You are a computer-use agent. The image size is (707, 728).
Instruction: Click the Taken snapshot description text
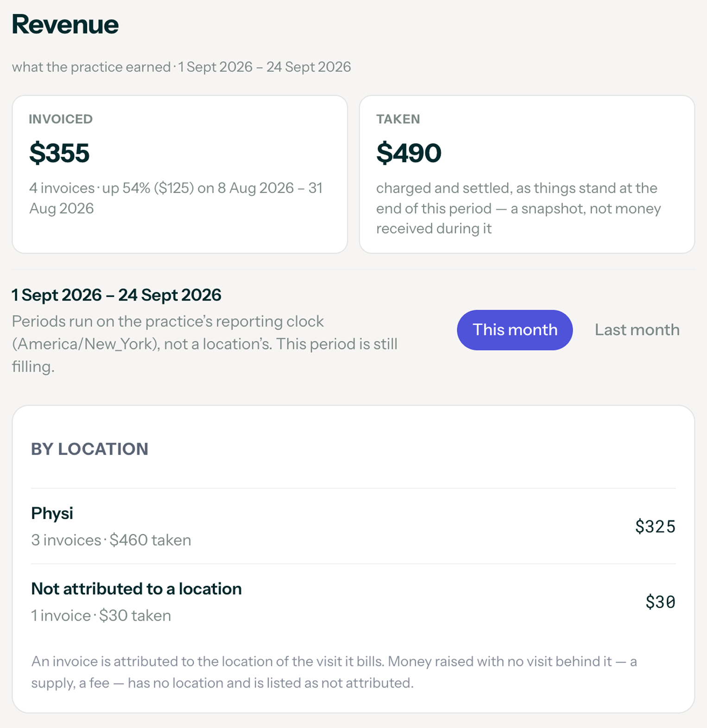(518, 208)
